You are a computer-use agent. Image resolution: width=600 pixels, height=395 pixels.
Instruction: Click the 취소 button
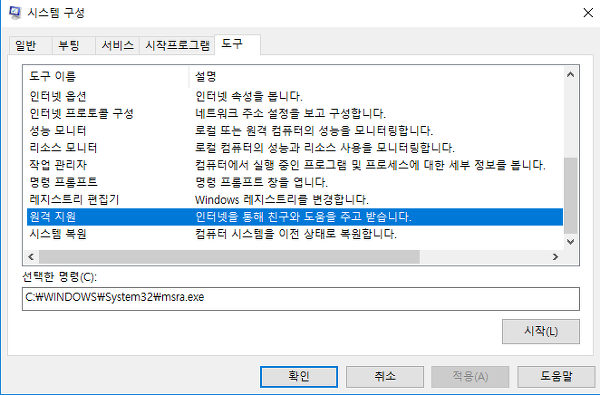(x=385, y=377)
